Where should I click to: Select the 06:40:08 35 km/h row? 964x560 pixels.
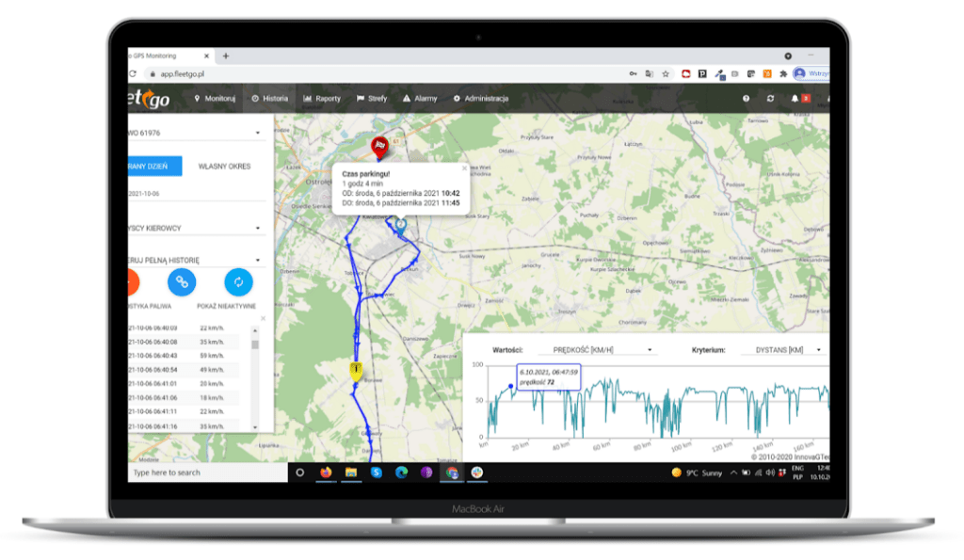click(184, 342)
